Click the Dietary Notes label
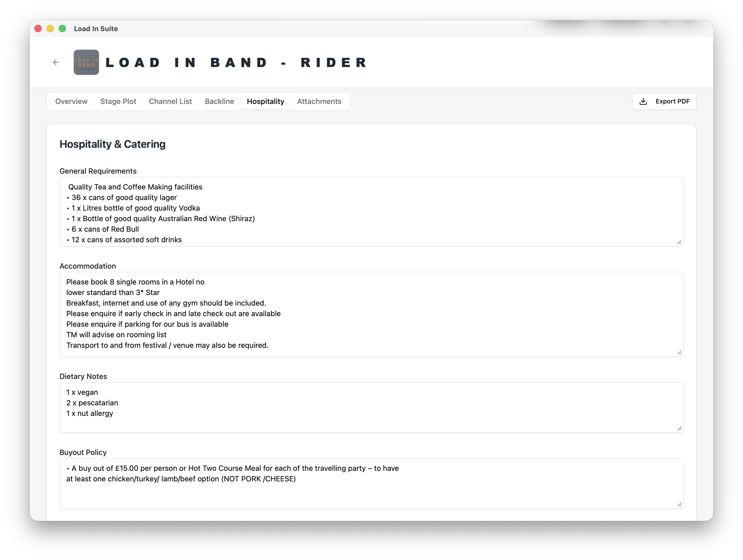 tap(83, 376)
